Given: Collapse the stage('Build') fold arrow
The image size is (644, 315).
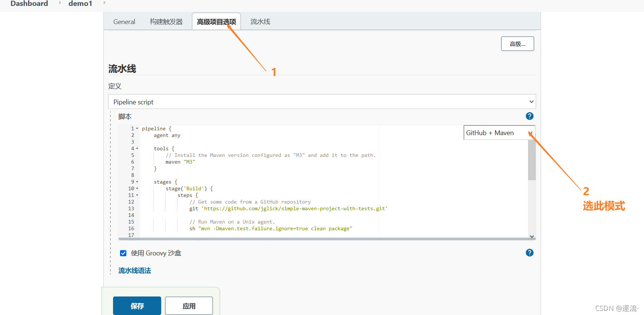Looking at the screenshot, I should coord(137,189).
